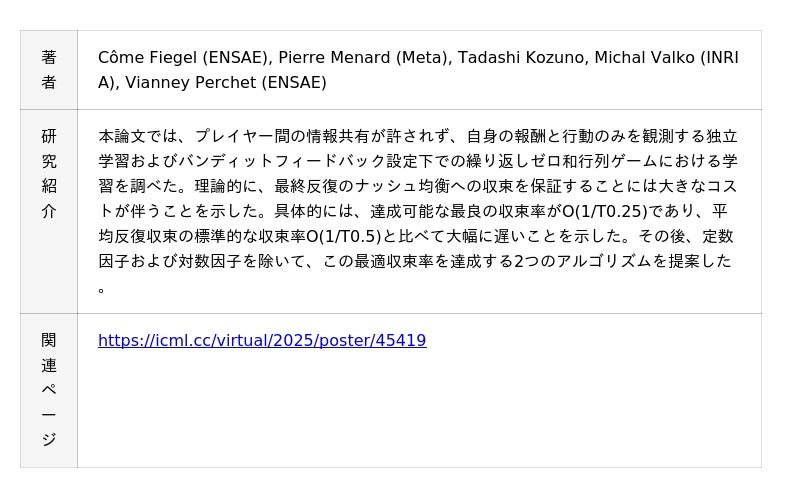Click the author name Tadashi Kozuno
This screenshot has width=800, height=498.
coord(523,58)
